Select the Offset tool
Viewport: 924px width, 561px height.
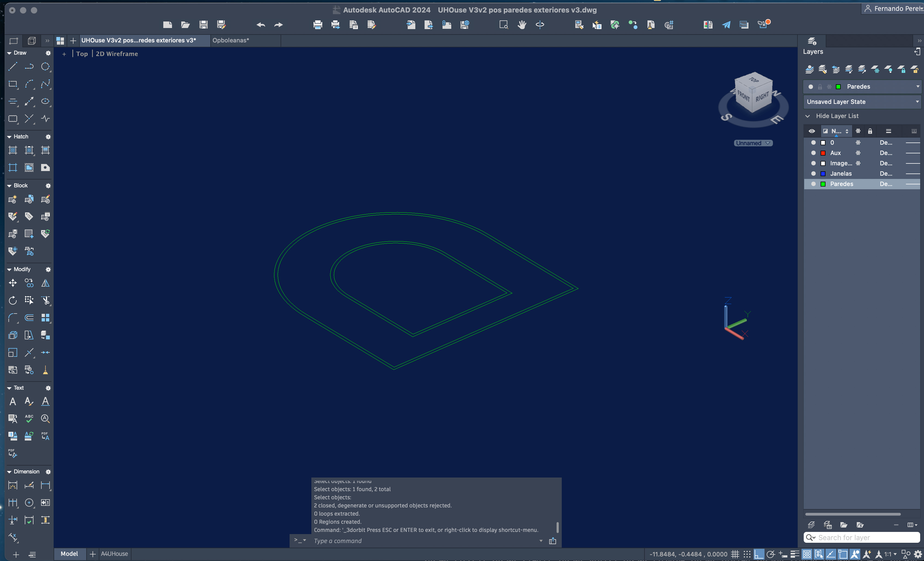click(x=29, y=318)
